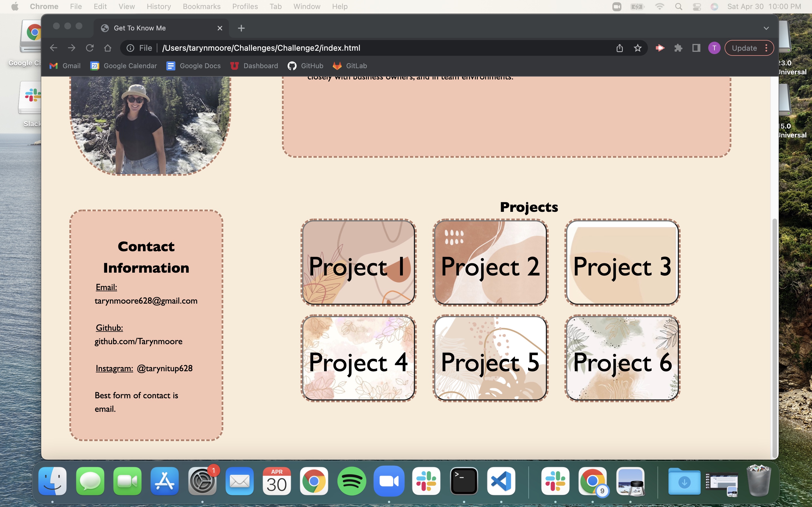Screen dimensions: 812x507
Task: Click the home button in Chrome toolbar
Action: tap(107, 48)
